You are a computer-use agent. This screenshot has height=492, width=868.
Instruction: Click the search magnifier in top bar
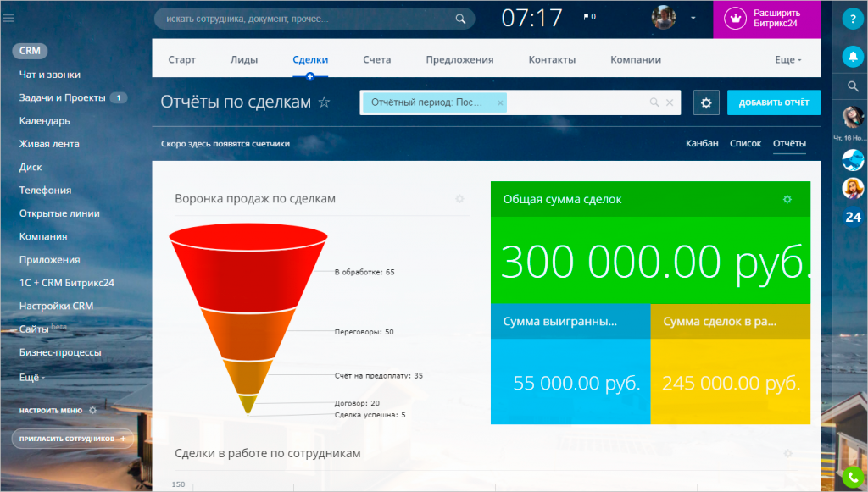tap(460, 19)
